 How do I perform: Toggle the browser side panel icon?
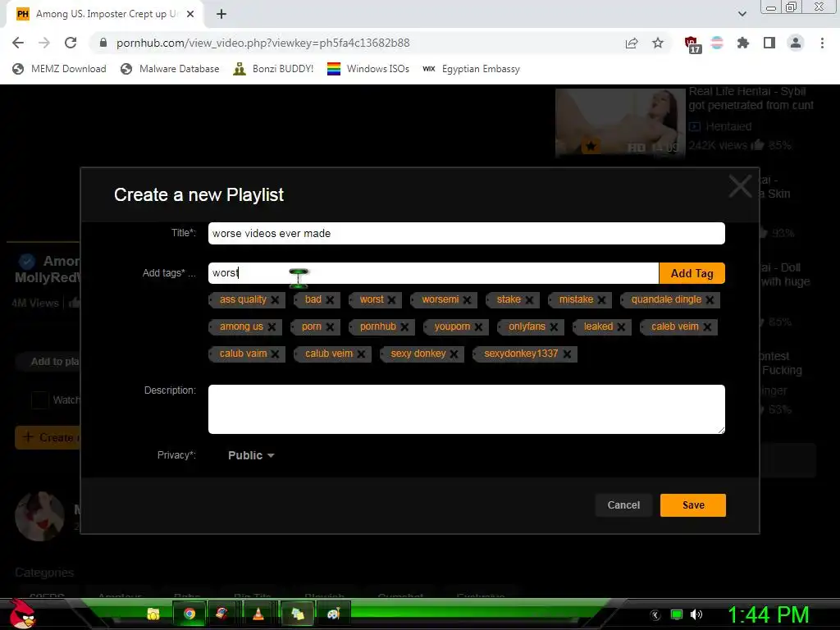click(x=769, y=43)
